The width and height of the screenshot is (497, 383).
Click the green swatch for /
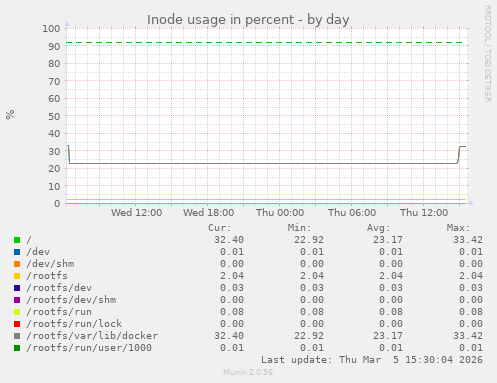pos(17,240)
